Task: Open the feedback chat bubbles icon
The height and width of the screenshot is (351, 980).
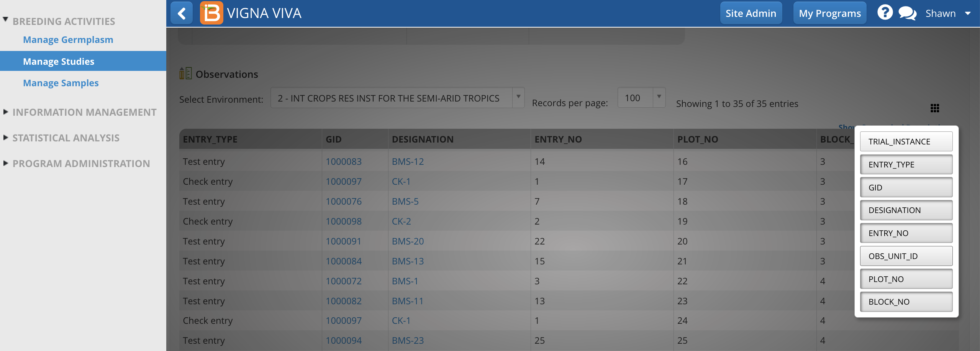Action: pyautogui.click(x=908, y=13)
